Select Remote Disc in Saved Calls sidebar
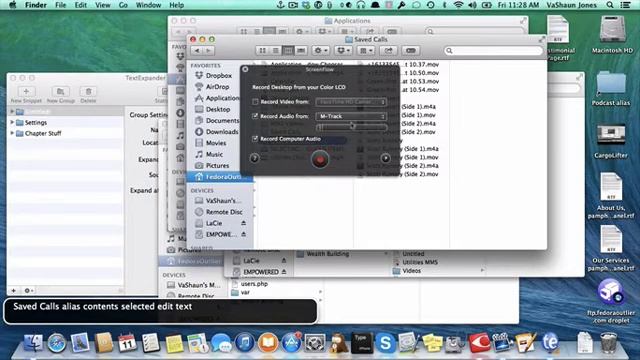Screen dimensions: 640x360 pyautogui.click(x=224, y=212)
